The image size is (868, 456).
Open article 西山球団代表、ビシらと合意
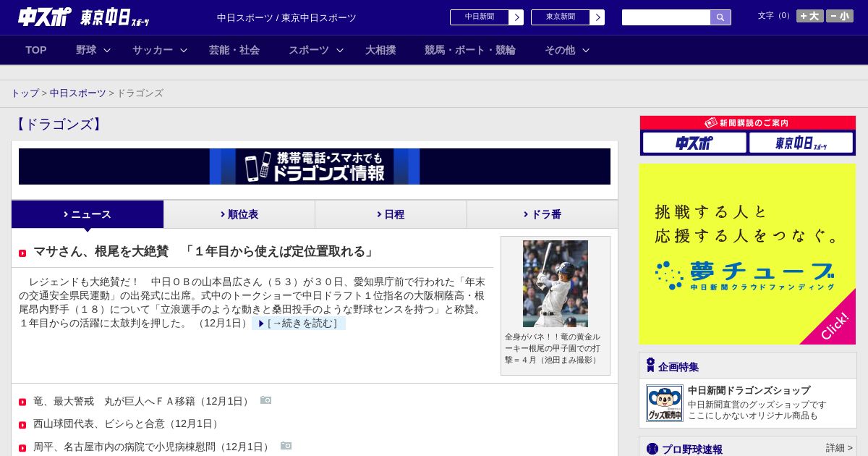[127, 423]
